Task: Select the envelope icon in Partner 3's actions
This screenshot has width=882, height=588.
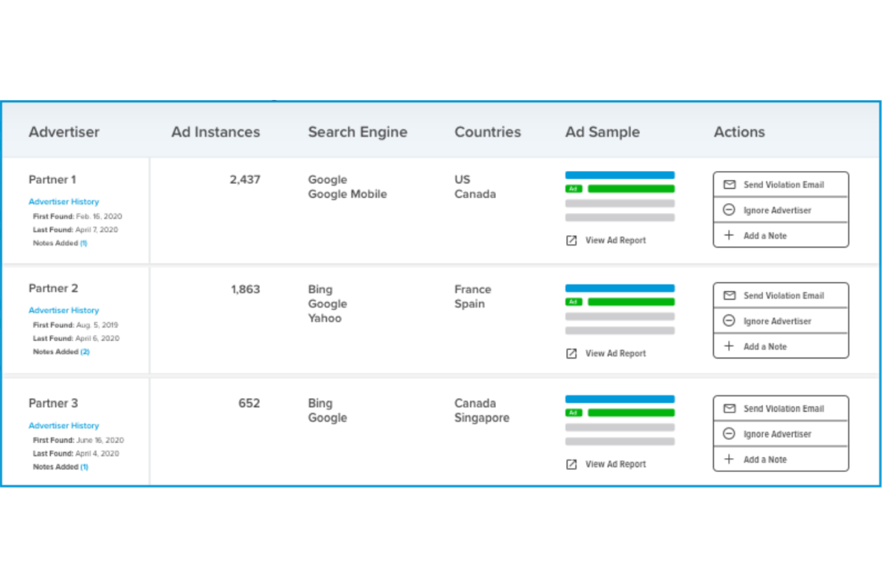Action: coord(729,409)
